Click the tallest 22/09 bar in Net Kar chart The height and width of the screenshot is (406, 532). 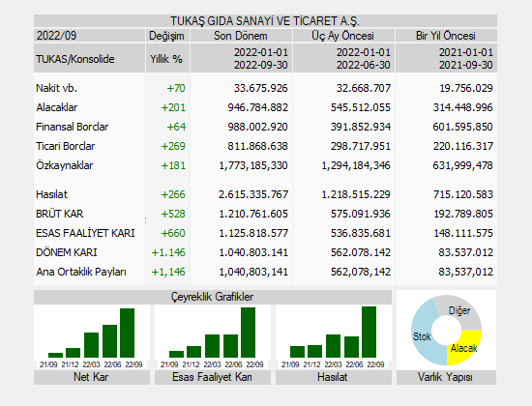click(x=128, y=333)
